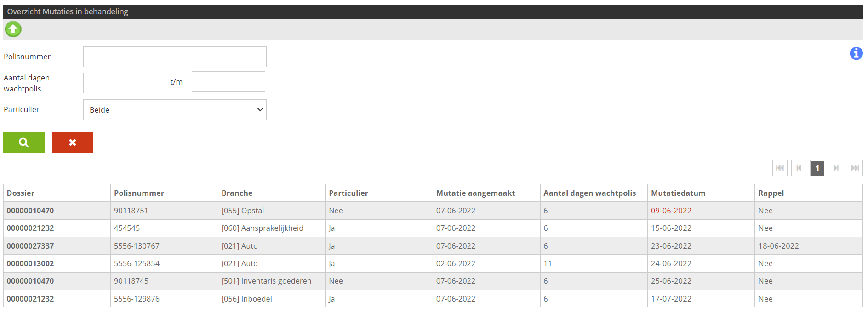Jump to the last page with the skip icon

[x=855, y=168]
